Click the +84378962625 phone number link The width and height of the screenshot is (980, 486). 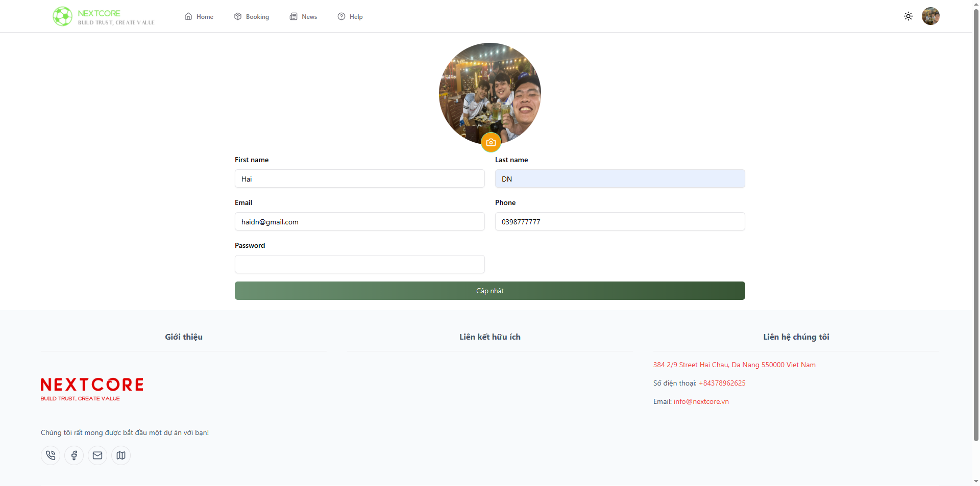pos(722,383)
